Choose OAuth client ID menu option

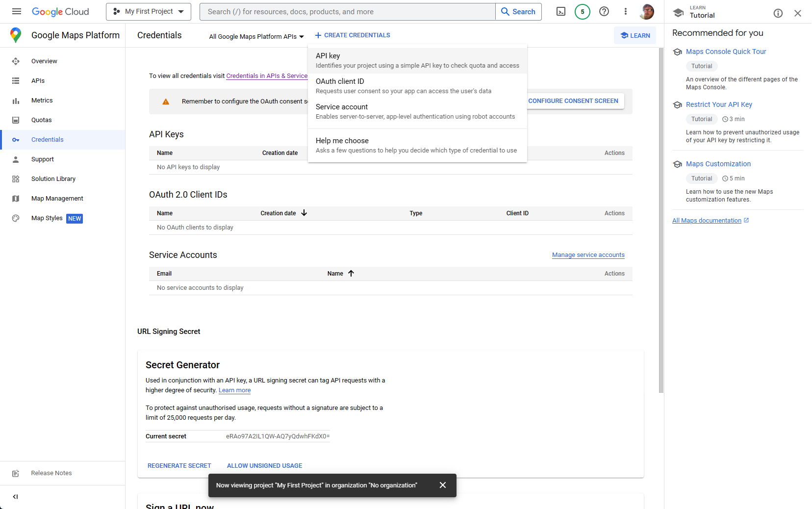click(417, 86)
